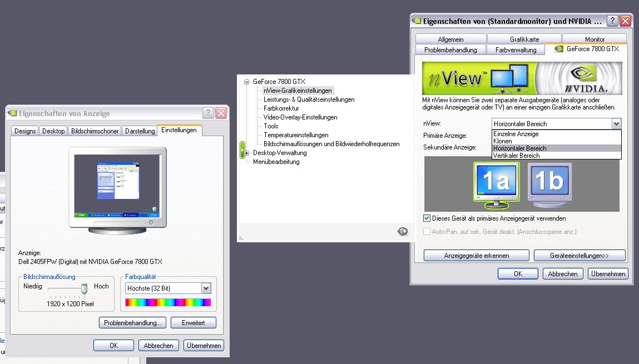Choose 'Vertikaler Bereich' in the nView list

click(x=557, y=156)
